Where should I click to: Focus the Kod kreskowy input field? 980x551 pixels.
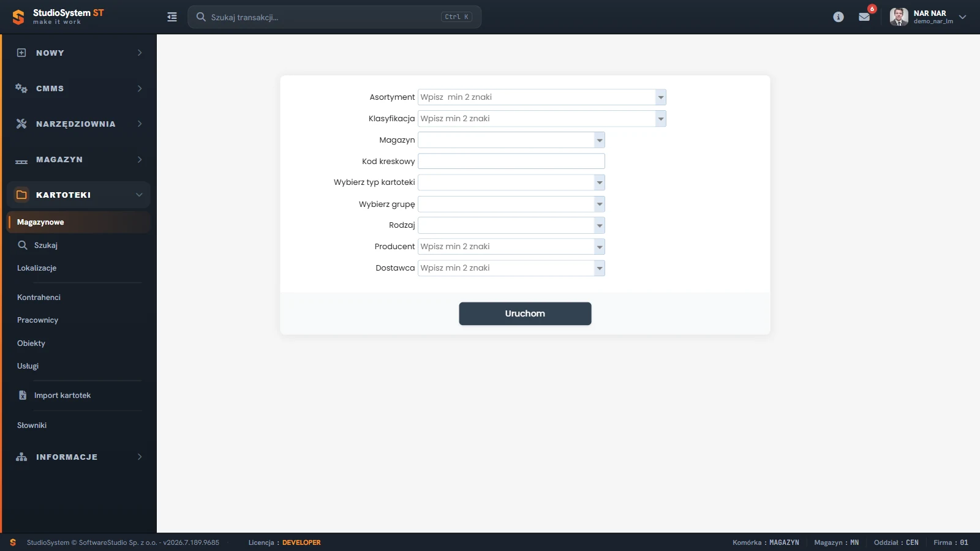[x=511, y=161]
